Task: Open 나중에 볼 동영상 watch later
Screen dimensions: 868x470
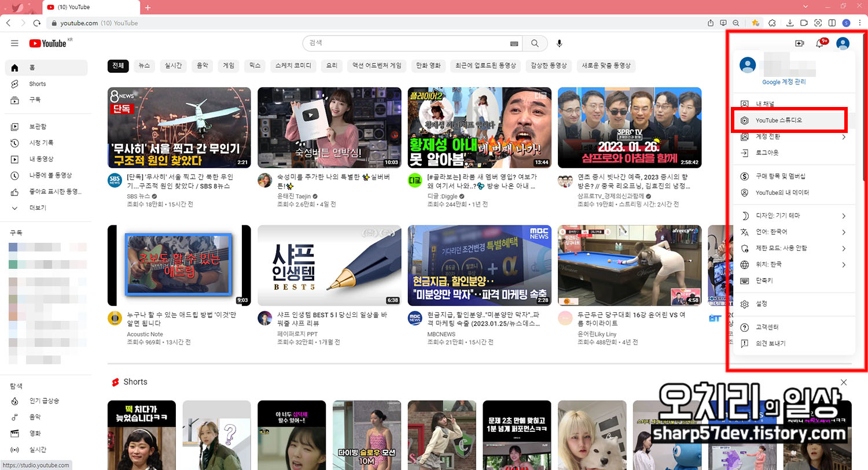Action: pos(46,175)
